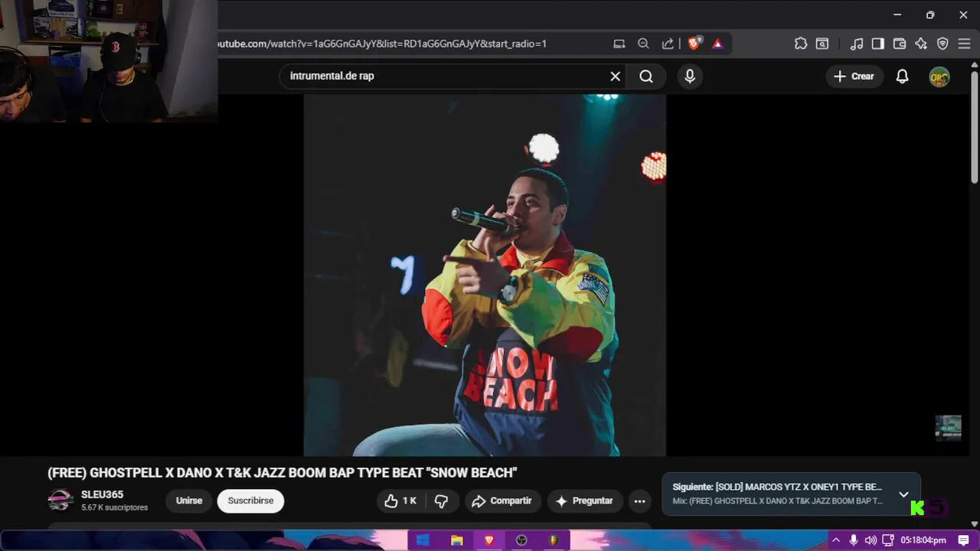Click the scrollbar down arrow
Image resolution: width=980 pixels, height=551 pixels.
(974, 524)
